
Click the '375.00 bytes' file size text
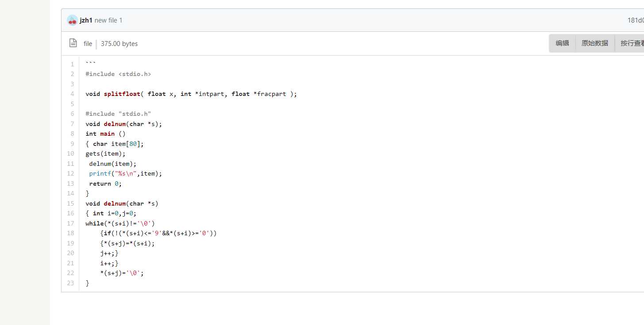(119, 44)
